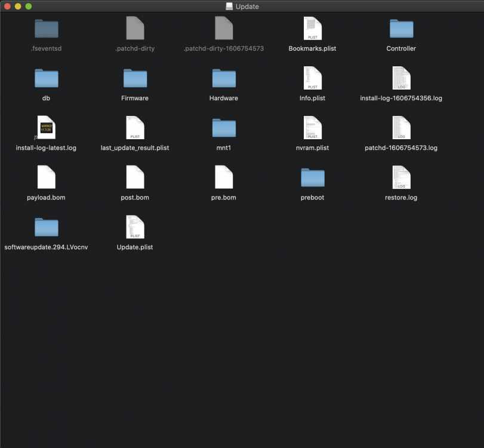Click the 'restore.log' name label
Viewport: 484px width, 448px height.
click(x=401, y=198)
